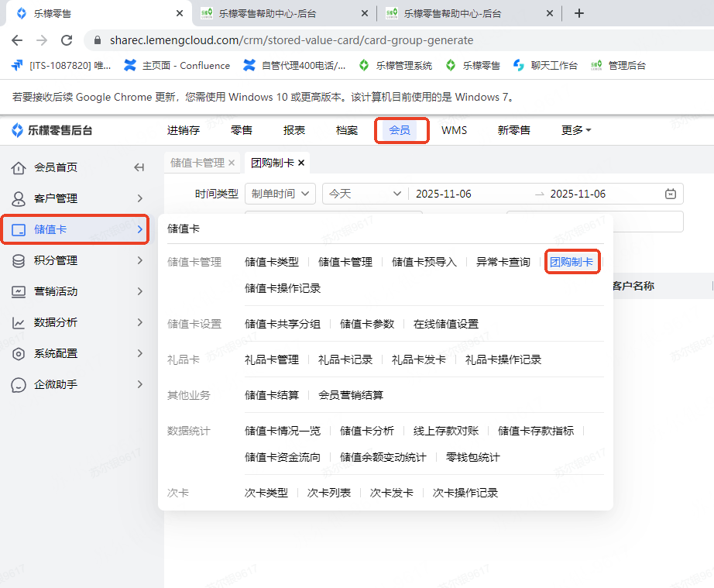Viewport: 714px width, 588px height.
Task: Open the 零售 top menu
Action: pyautogui.click(x=242, y=130)
